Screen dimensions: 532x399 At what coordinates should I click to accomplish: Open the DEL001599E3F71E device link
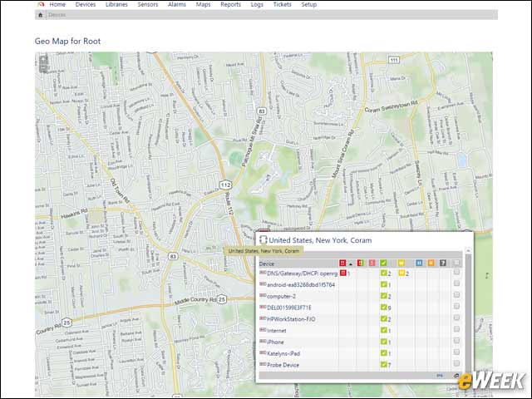289,308
